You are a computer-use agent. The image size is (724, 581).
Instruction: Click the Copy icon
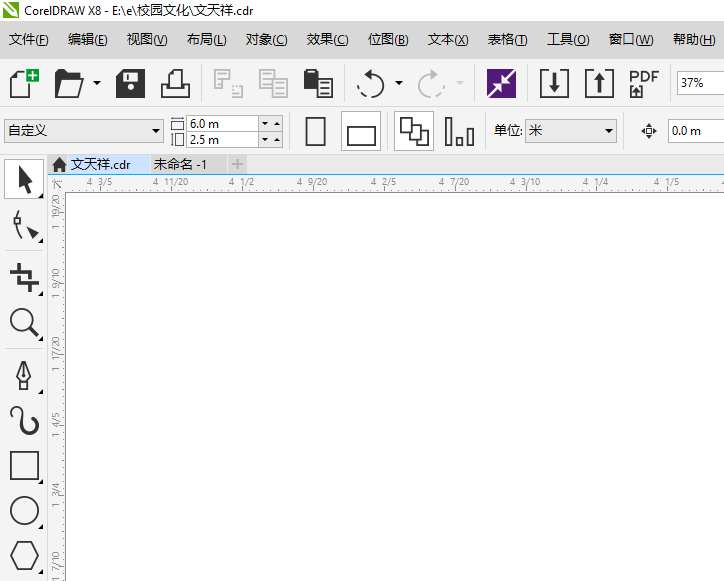point(273,83)
